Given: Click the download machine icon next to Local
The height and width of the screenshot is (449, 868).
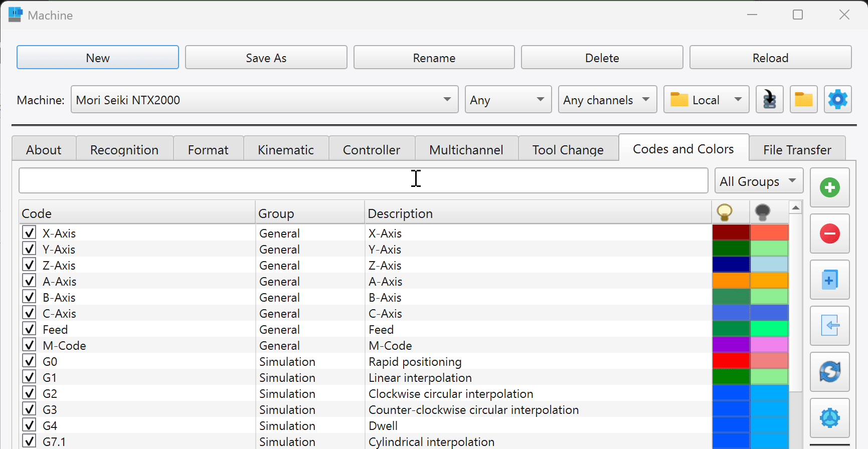Looking at the screenshot, I should [x=769, y=99].
